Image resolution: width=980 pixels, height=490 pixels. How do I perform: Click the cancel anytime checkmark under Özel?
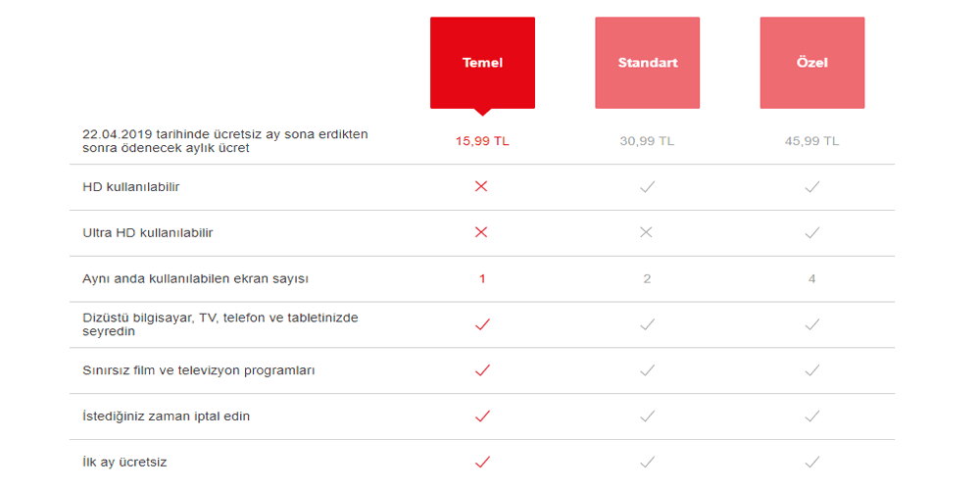[811, 416]
